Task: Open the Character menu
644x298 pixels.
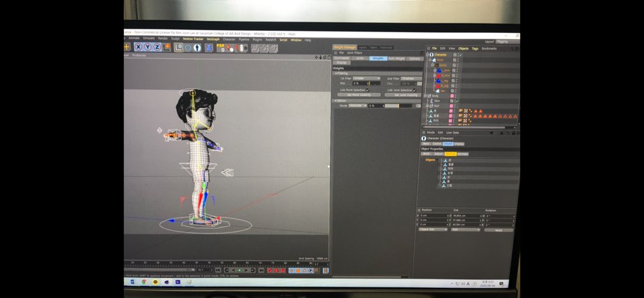Action: point(229,40)
